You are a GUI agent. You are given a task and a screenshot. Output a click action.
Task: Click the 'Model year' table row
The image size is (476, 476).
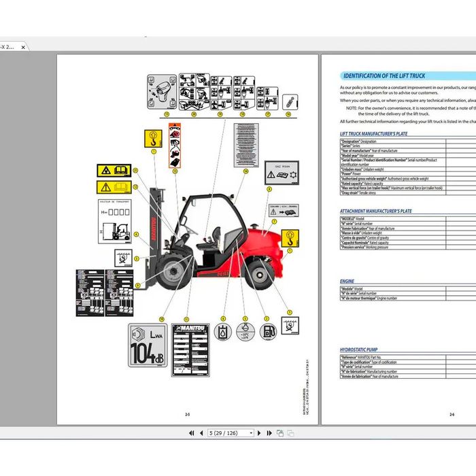click(x=408, y=156)
